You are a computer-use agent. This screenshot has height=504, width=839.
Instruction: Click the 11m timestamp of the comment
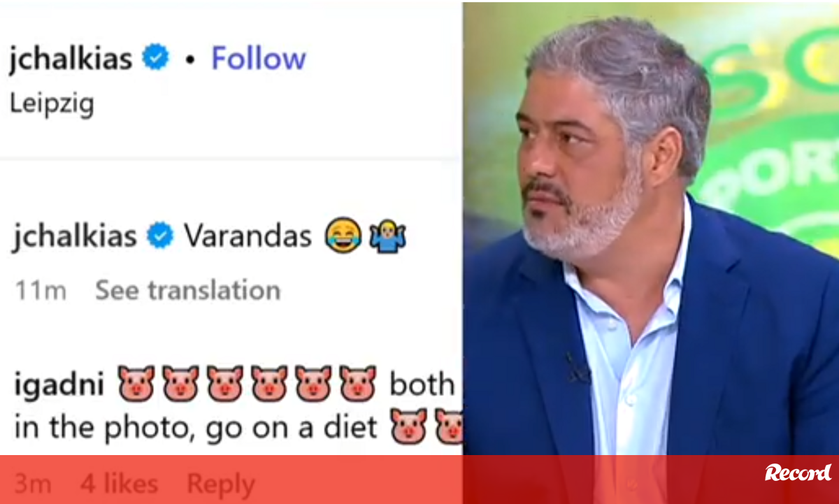(41, 291)
